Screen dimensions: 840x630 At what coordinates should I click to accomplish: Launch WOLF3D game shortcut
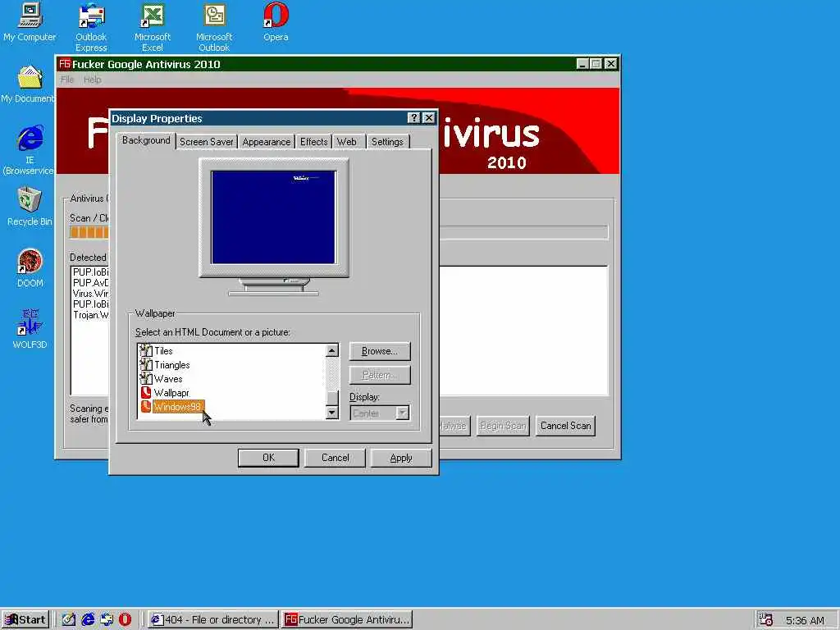(30, 329)
